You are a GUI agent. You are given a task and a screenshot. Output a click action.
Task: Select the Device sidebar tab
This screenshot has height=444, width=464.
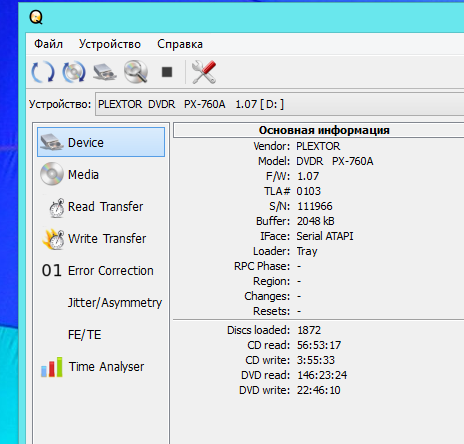coord(101,142)
